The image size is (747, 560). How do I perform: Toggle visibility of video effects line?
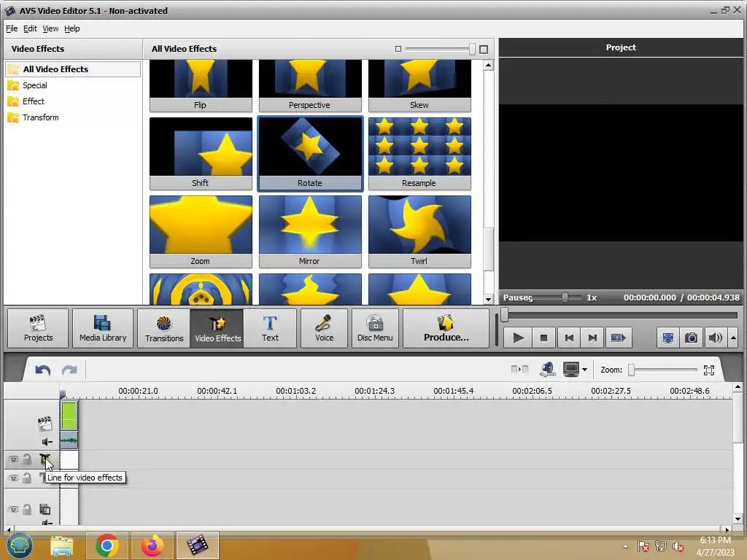[13, 459]
